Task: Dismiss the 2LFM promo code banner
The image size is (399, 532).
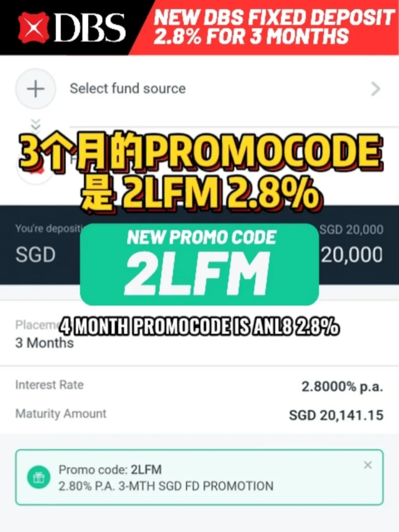Action: 368,465
